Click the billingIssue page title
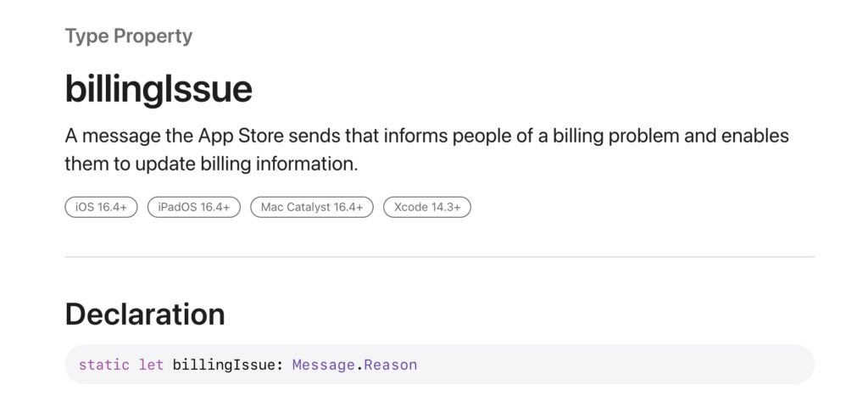The image size is (868, 418). [x=159, y=89]
